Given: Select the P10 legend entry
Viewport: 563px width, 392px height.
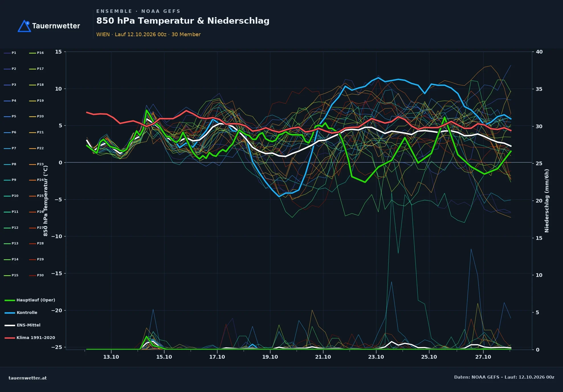Looking at the screenshot, I should tap(11, 196).
